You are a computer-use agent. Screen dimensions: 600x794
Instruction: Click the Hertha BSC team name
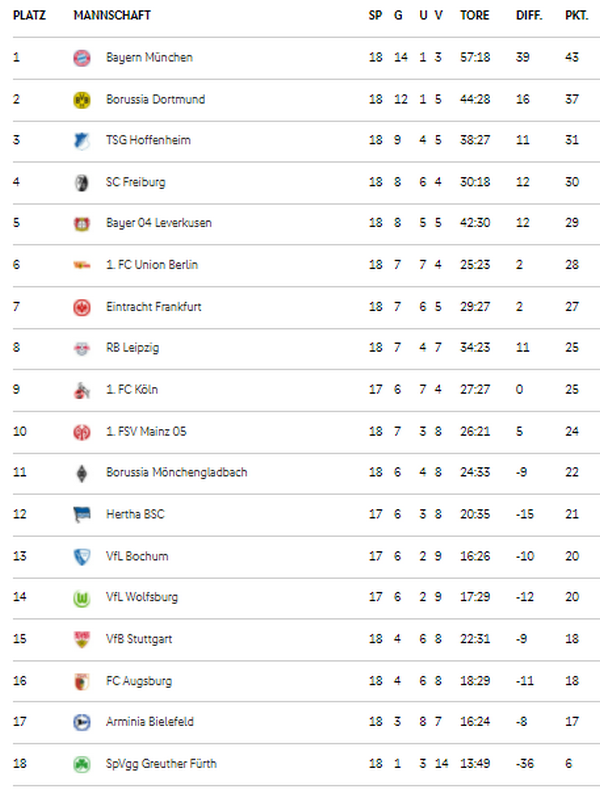(x=135, y=514)
